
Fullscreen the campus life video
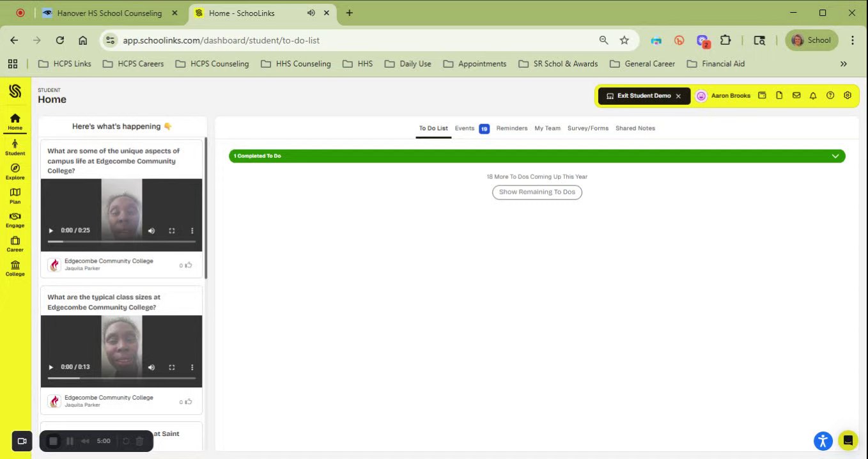[x=172, y=231]
